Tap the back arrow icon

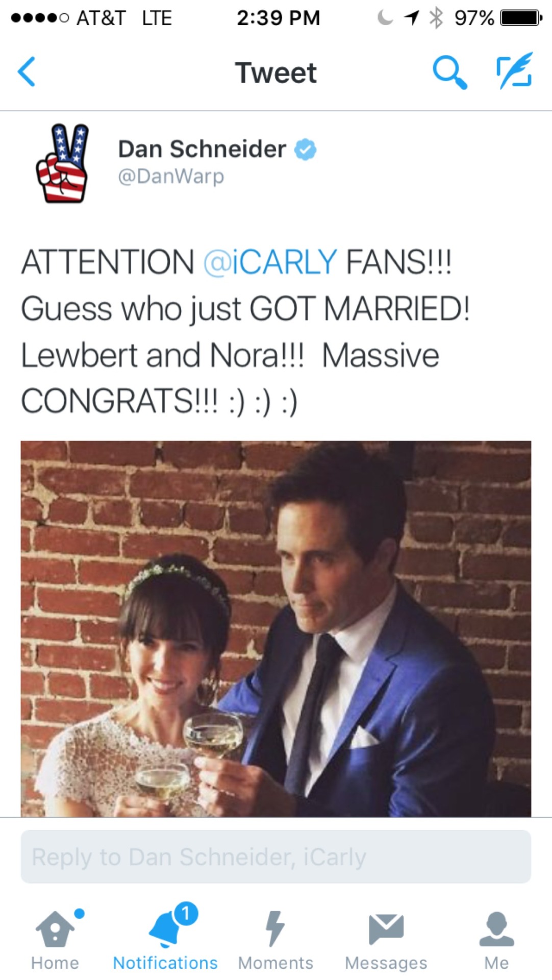click(27, 71)
